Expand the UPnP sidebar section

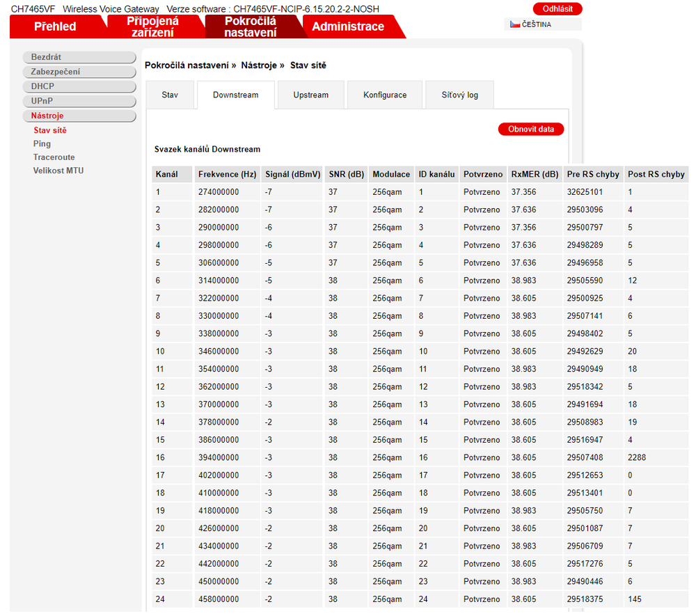[79, 101]
